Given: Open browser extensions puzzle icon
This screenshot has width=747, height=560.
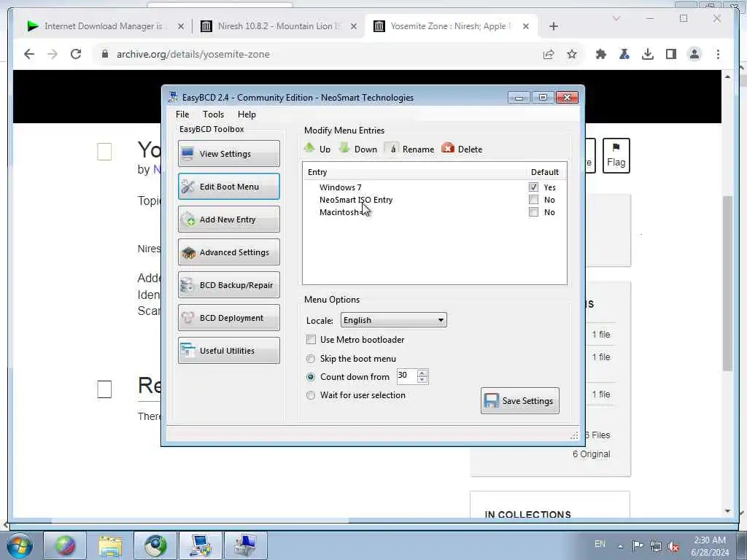Looking at the screenshot, I should (601, 54).
